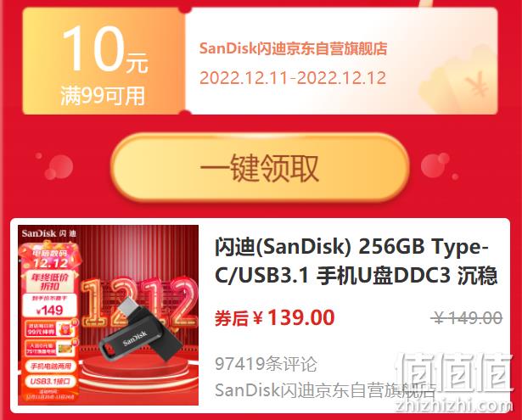Click the 12.12 电脑数码 badge on thumbnail

click(x=50, y=259)
